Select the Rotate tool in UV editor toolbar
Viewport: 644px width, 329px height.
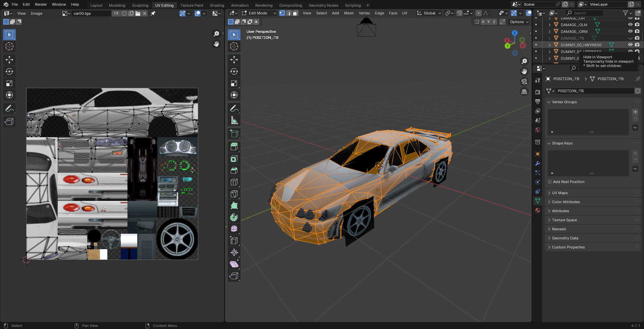(x=9, y=71)
